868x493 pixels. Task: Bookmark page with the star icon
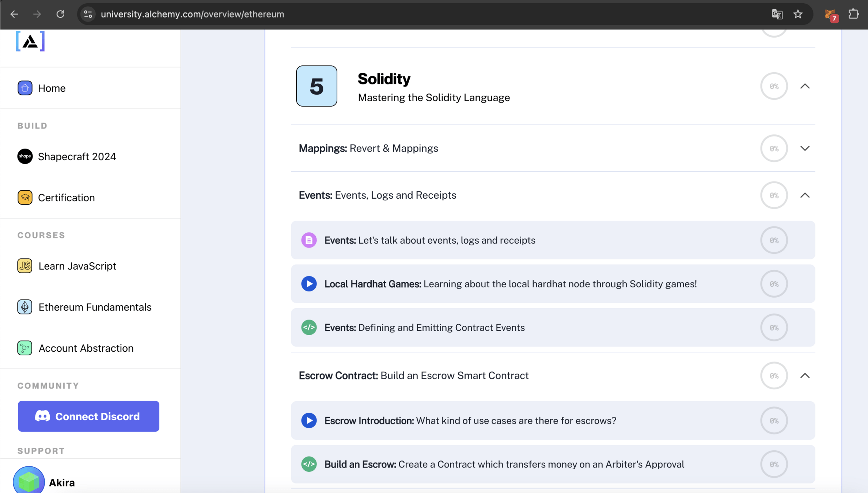798,14
